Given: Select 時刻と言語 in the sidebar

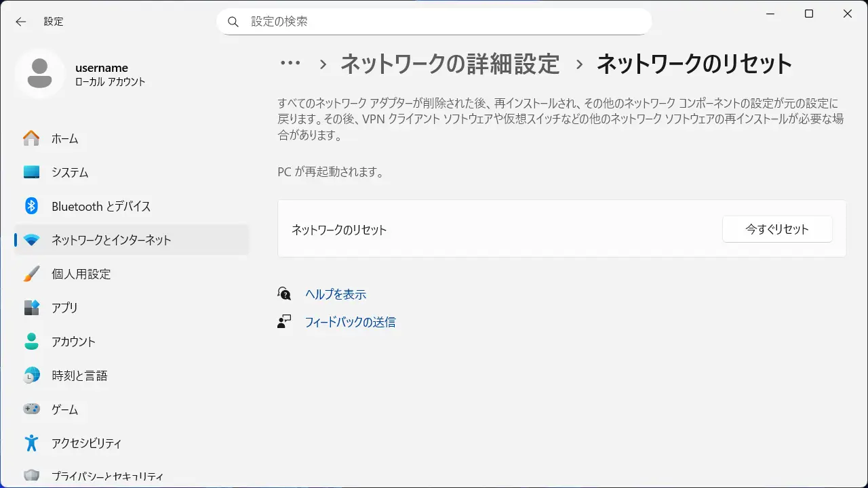Looking at the screenshot, I should pos(79,375).
